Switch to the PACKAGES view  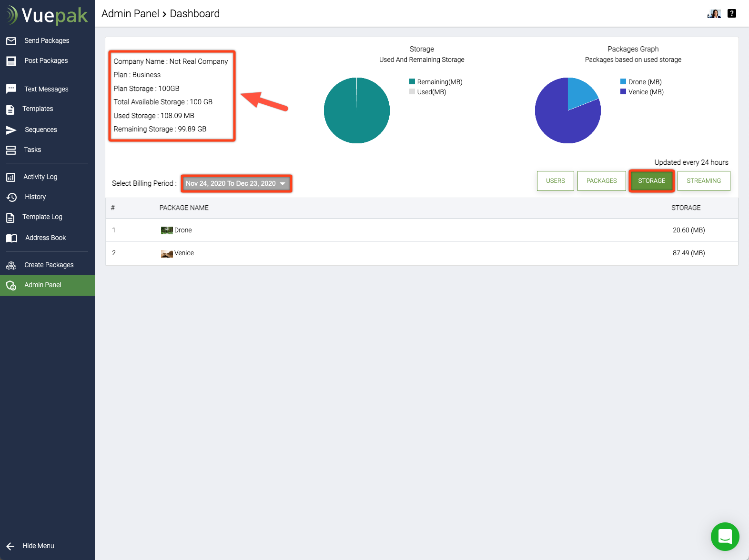pyautogui.click(x=601, y=181)
